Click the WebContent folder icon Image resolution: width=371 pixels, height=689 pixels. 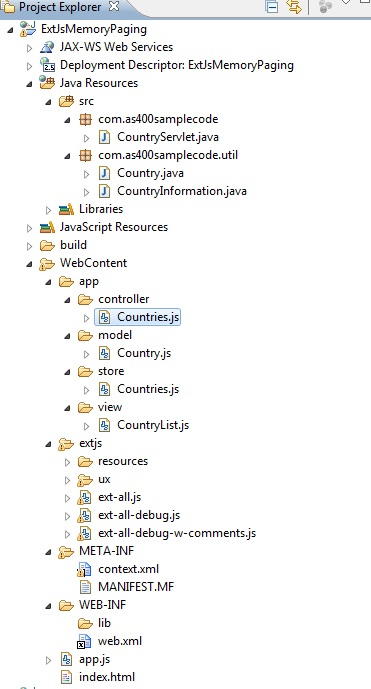point(47,263)
